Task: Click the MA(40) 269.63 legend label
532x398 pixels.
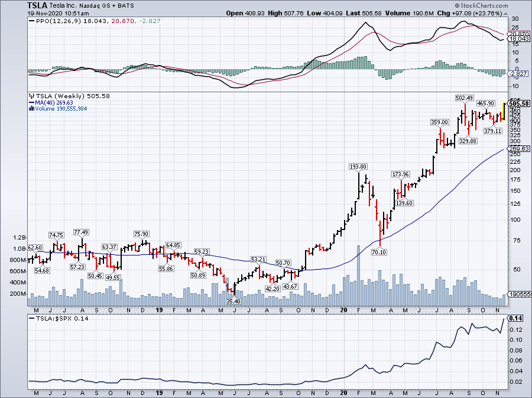Action: pos(54,102)
